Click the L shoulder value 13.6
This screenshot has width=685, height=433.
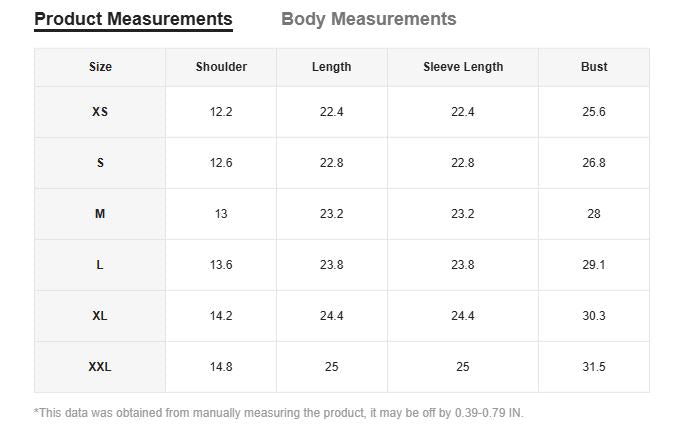[221, 265]
